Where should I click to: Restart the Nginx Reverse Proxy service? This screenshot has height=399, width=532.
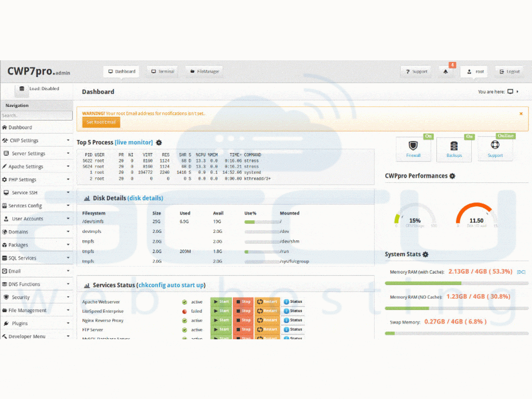point(267,320)
